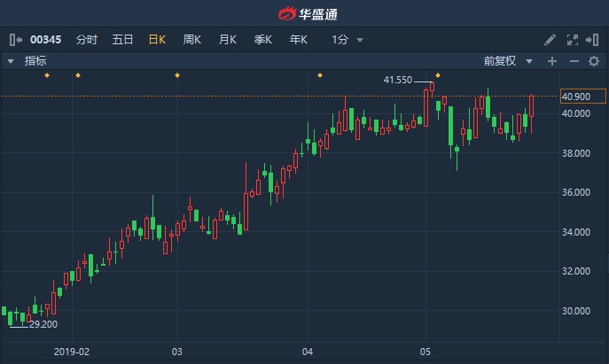Viewport: 609px width, 364px height.
Task: Zoom out chart with minus icon
Action: point(574,61)
